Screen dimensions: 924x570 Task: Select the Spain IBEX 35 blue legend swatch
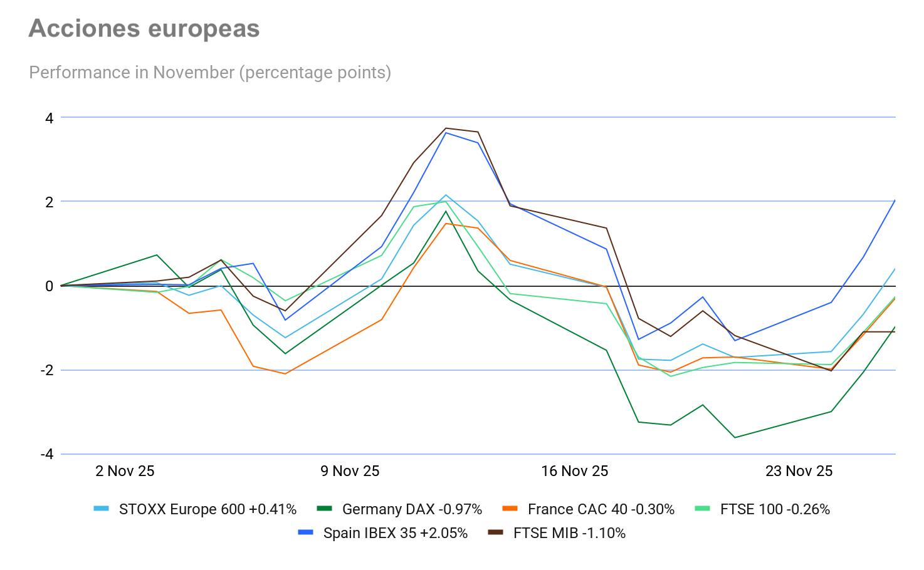click(306, 532)
